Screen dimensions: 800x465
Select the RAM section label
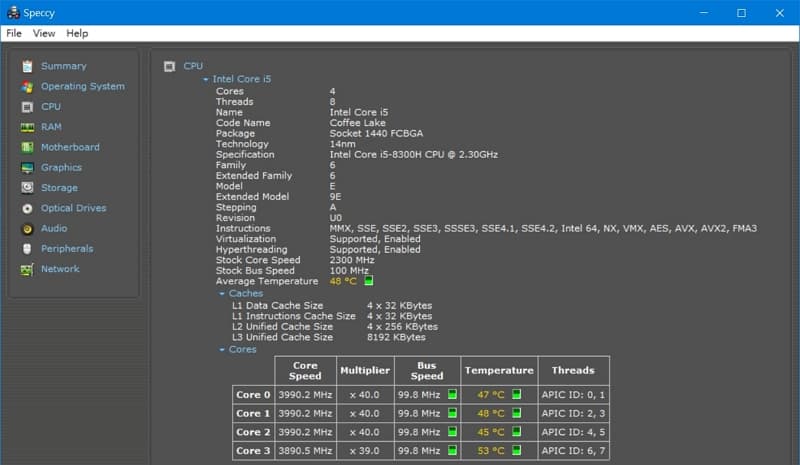pyautogui.click(x=52, y=127)
